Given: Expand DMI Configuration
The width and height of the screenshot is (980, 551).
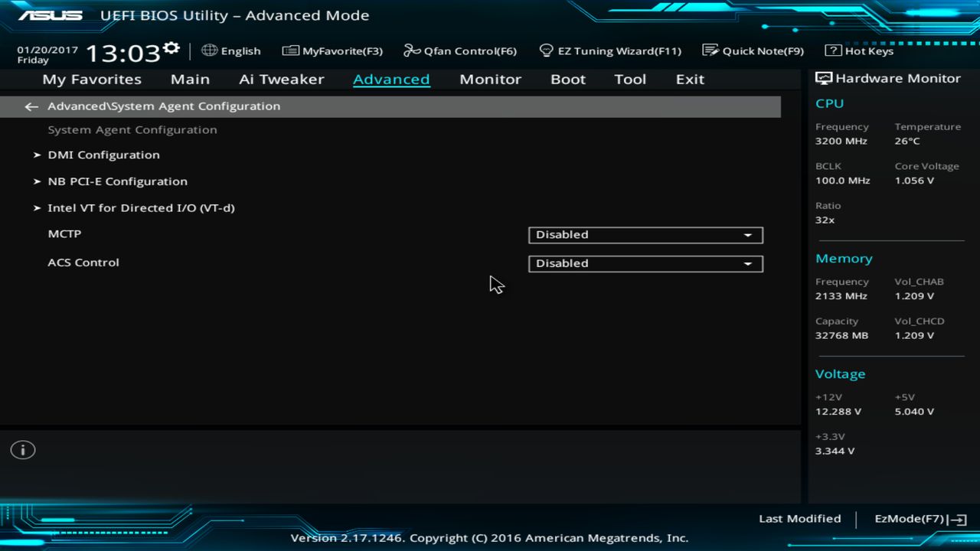Looking at the screenshot, I should 104,155.
